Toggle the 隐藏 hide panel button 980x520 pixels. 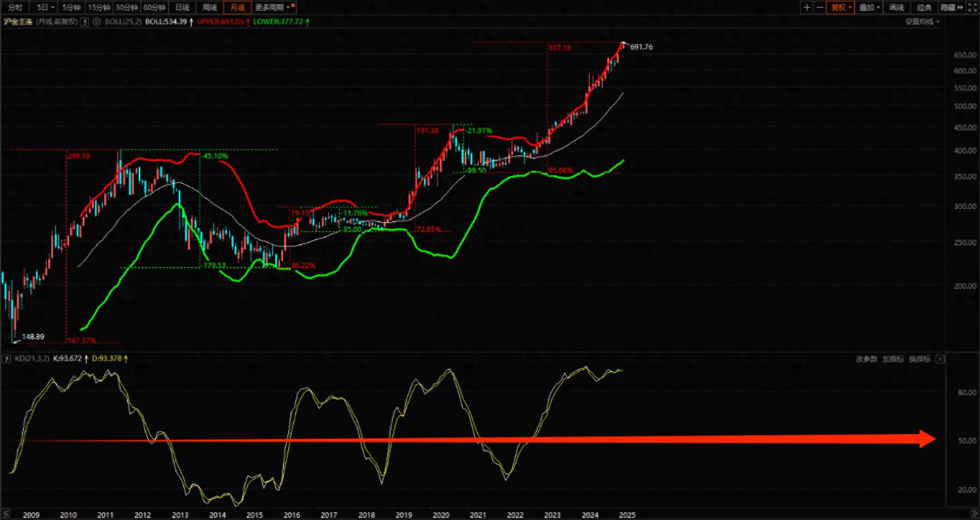[951, 7]
